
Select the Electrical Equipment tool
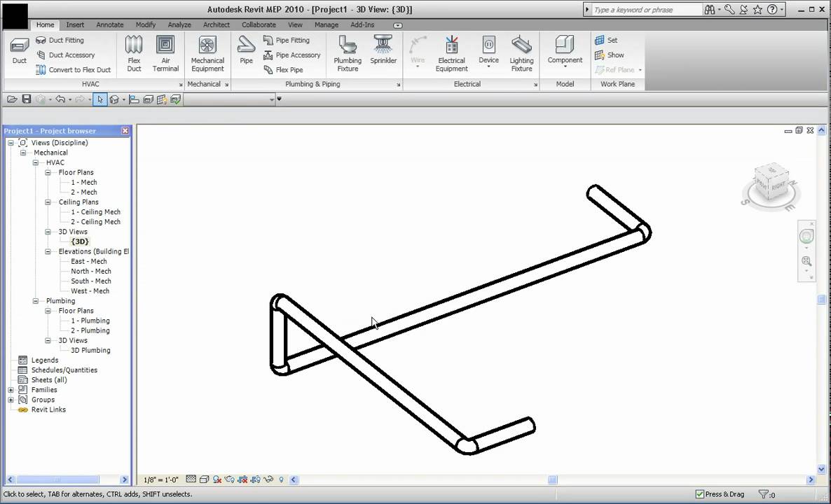pyautogui.click(x=451, y=52)
